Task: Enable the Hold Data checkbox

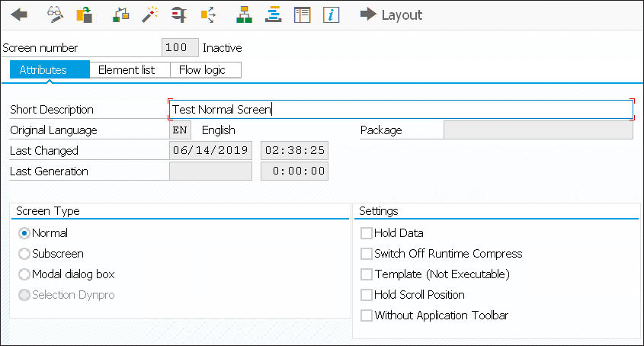Action: 367,233
